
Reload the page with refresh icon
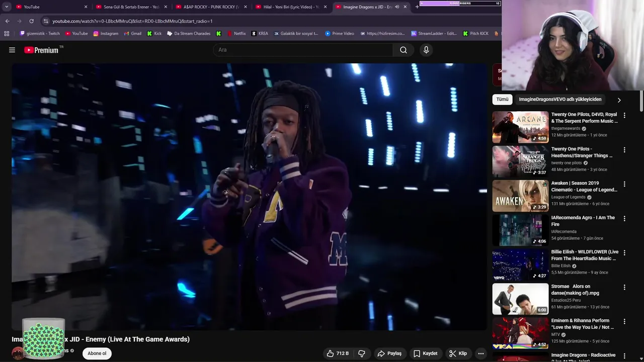click(x=31, y=21)
